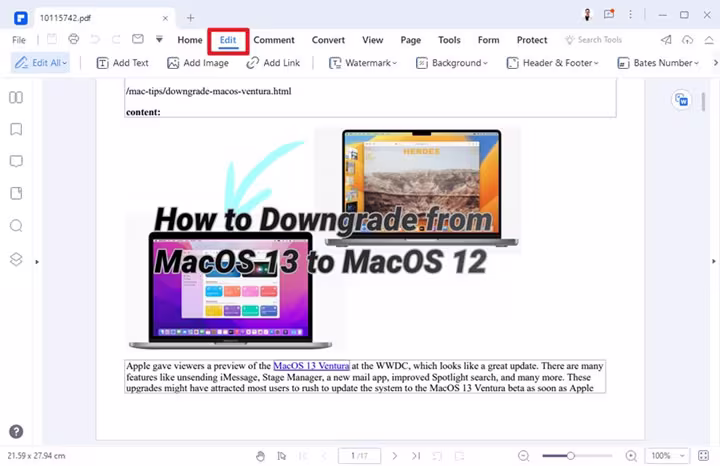This screenshot has width=720, height=466.
Task: Close the 10115742.pdf tab
Action: [x=165, y=18]
